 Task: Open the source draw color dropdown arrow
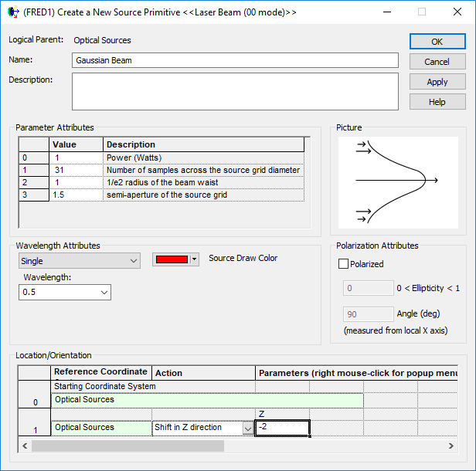pos(195,259)
